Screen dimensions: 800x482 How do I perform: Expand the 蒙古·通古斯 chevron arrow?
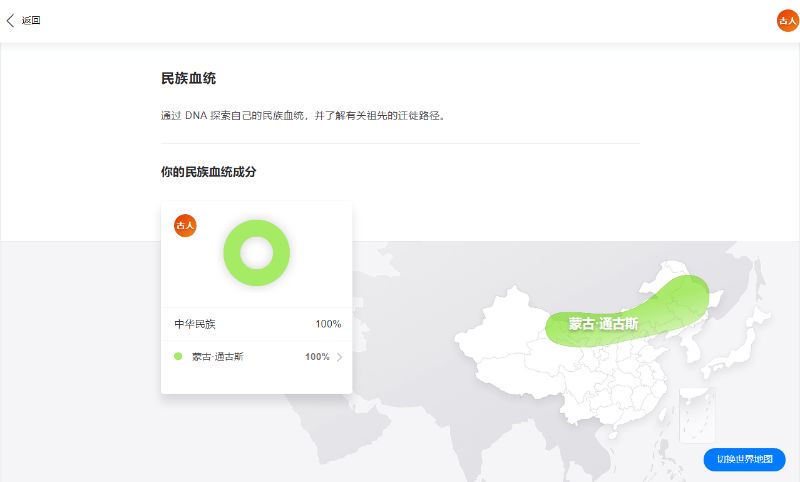340,357
